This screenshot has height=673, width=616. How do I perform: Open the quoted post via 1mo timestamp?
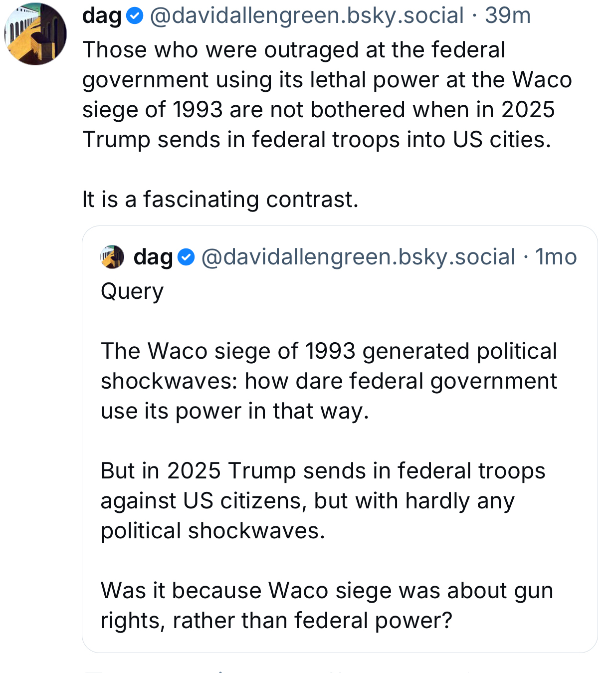point(556,257)
